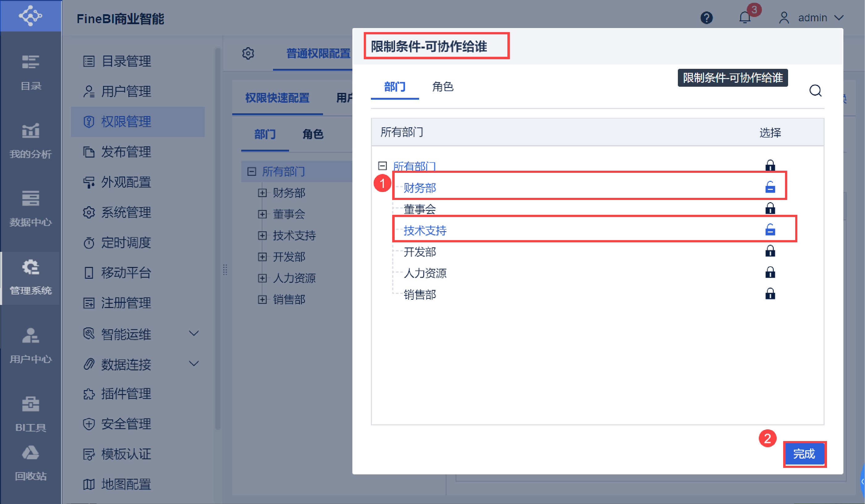Viewport: 865px width, 504px height.
Task: Toggle the lock for 财务部
Action: point(770,187)
